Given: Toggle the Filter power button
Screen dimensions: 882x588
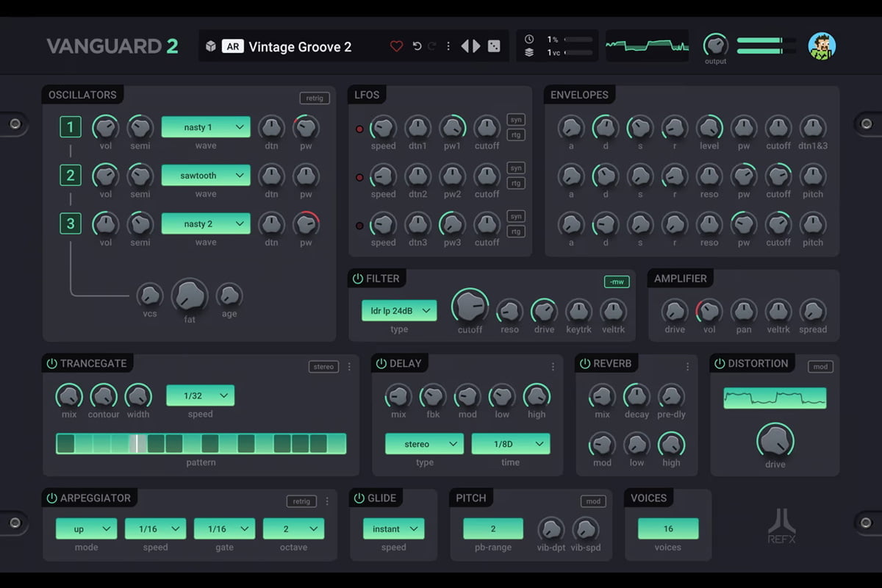Looking at the screenshot, I should tap(358, 279).
